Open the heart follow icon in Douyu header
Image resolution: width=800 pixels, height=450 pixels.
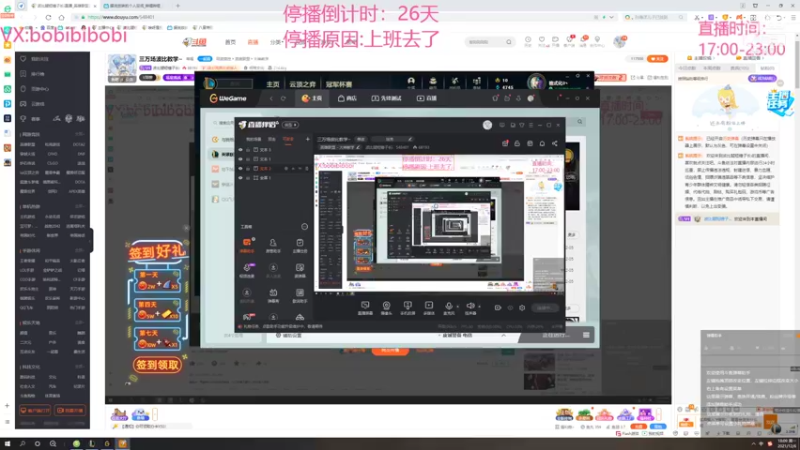click(542, 40)
